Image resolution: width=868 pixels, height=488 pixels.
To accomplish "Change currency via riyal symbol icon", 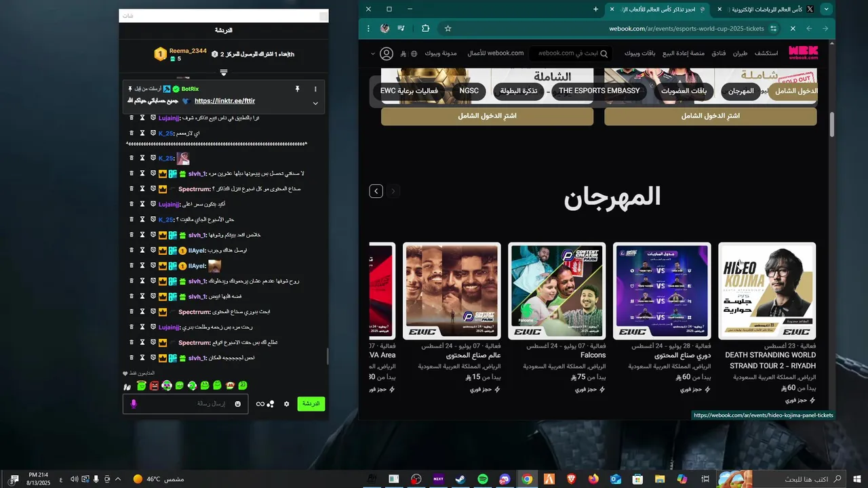I will 403,54.
